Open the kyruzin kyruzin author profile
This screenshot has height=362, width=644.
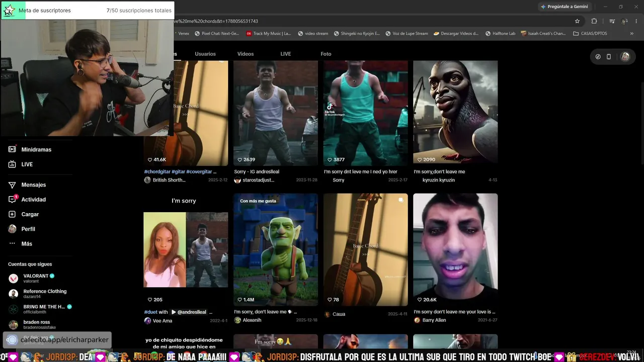438,180
